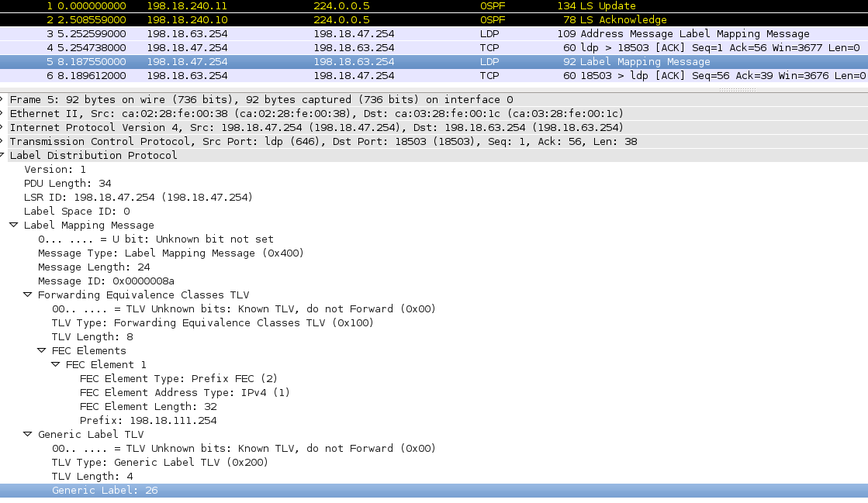868x503 pixels.
Task: Collapse the Label Mapping Message node
Action: click(x=14, y=226)
